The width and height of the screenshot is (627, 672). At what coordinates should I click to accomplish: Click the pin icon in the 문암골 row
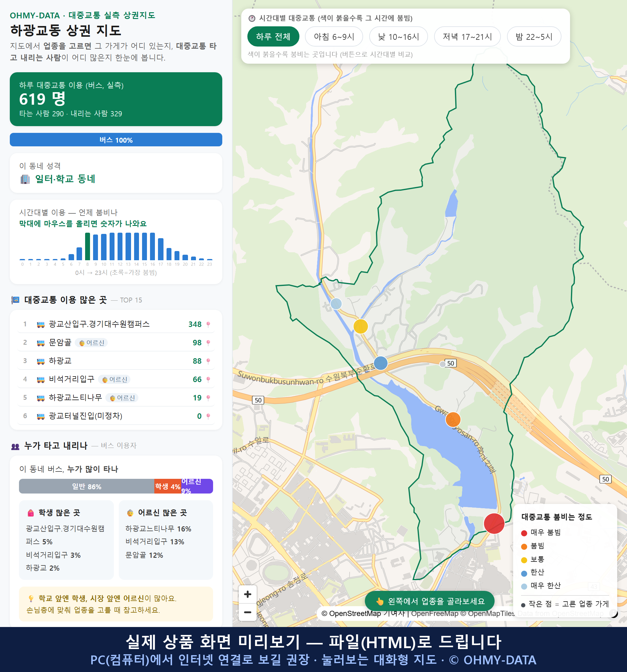click(208, 342)
